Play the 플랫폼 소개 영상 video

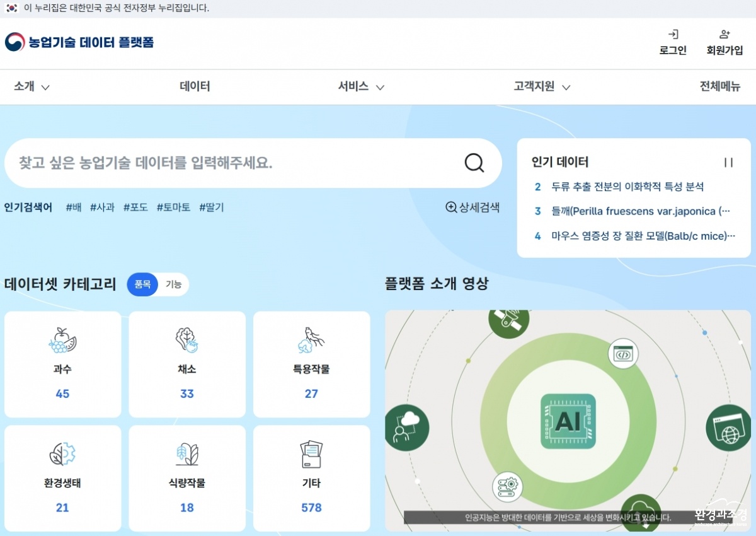coord(568,421)
